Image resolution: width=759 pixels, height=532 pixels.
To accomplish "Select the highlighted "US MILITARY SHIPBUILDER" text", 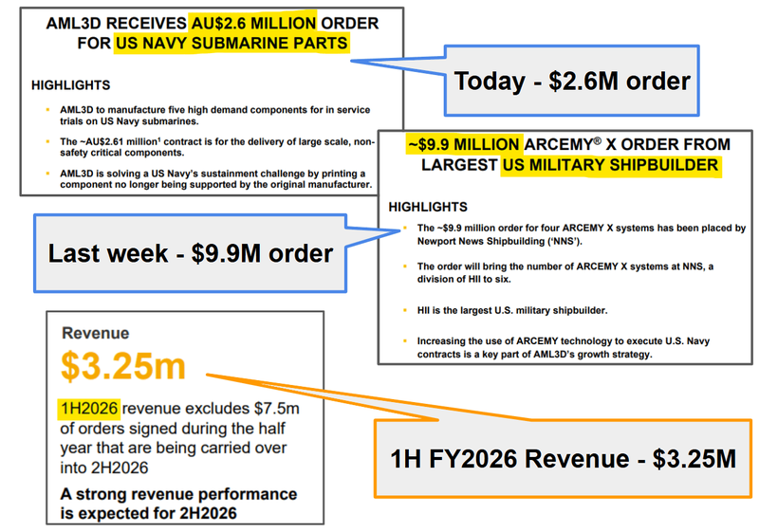I will tap(609, 165).
